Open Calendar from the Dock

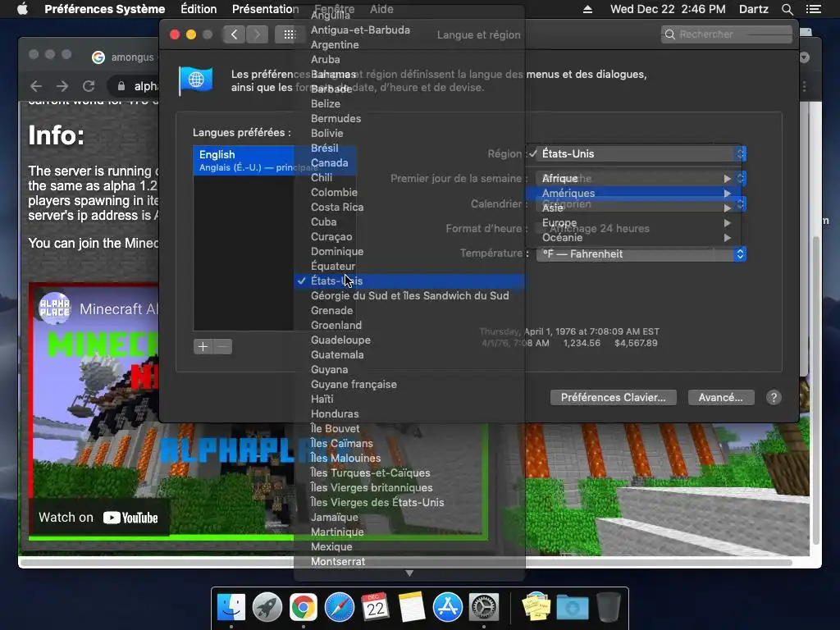375,608
